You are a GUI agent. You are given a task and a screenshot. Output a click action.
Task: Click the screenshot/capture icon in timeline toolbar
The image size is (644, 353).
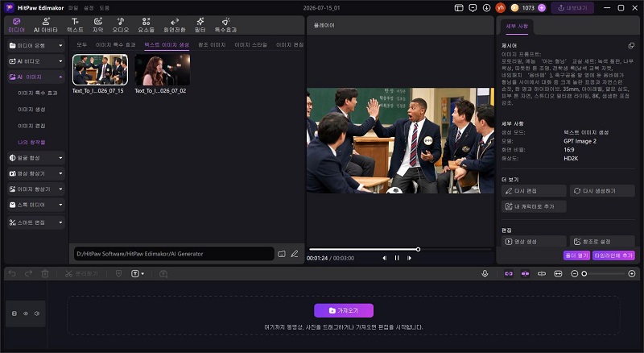click(x=163, y=273)
